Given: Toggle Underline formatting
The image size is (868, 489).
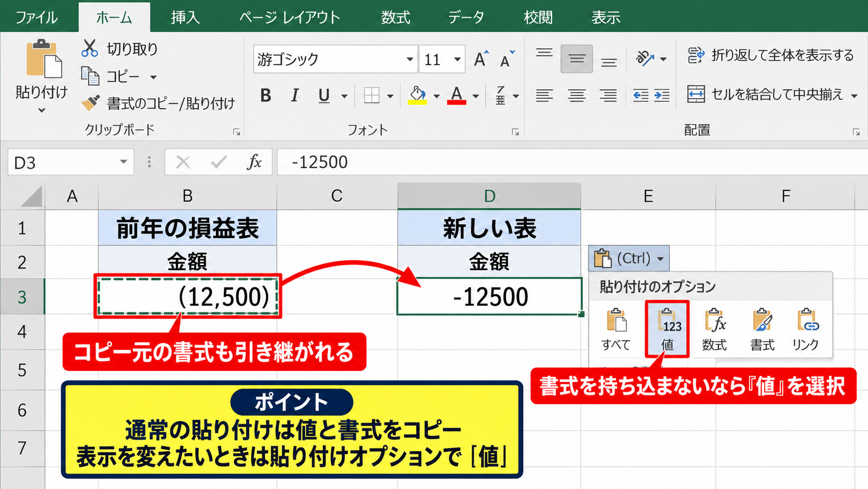Looking at the screenshot, I should [324, 96].
